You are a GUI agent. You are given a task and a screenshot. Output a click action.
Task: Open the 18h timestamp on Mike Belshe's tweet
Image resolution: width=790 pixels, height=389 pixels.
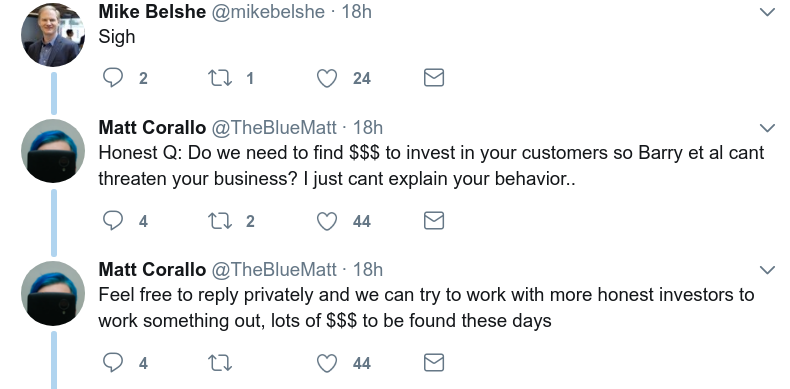coord(357,11)
